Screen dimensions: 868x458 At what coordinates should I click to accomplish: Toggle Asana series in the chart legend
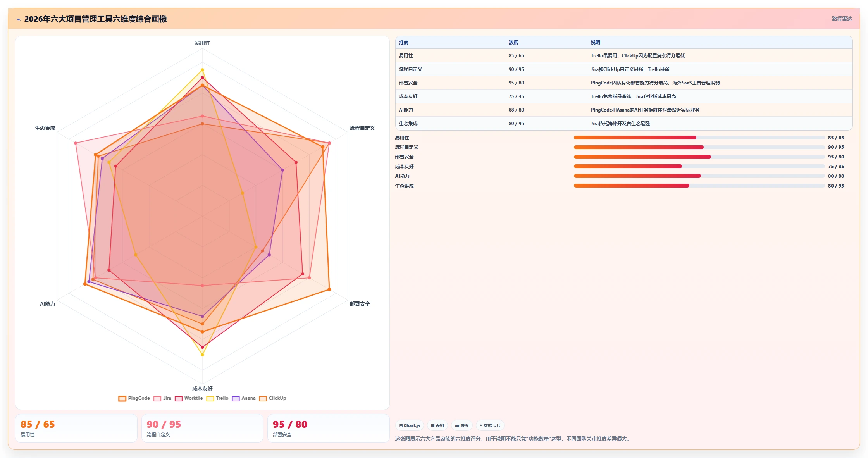click(x=244, y=398)
